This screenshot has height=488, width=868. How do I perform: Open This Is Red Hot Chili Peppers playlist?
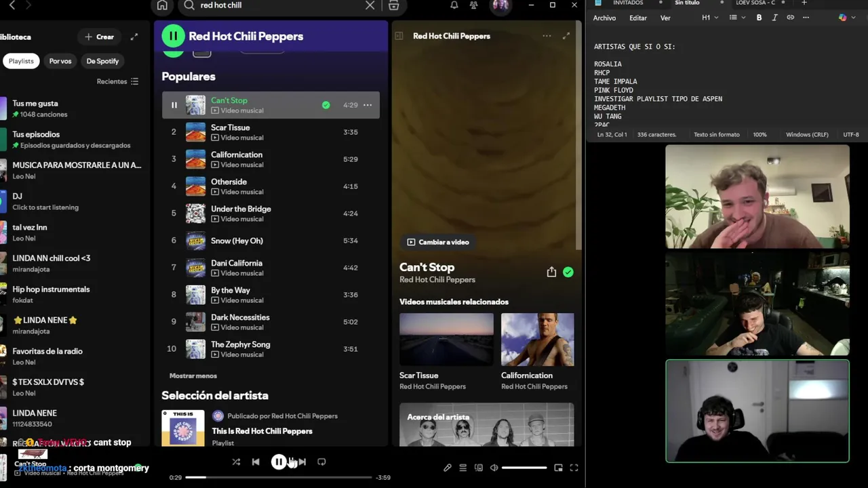click(262, 431)
